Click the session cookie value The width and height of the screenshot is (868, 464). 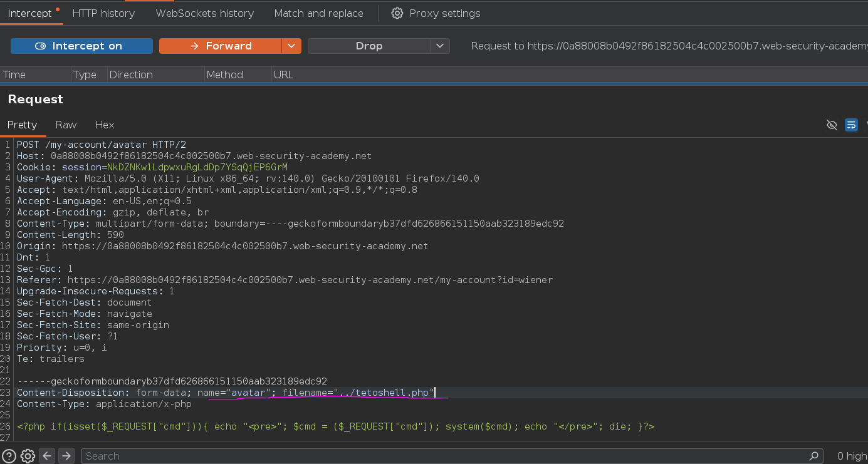[197, 167]
